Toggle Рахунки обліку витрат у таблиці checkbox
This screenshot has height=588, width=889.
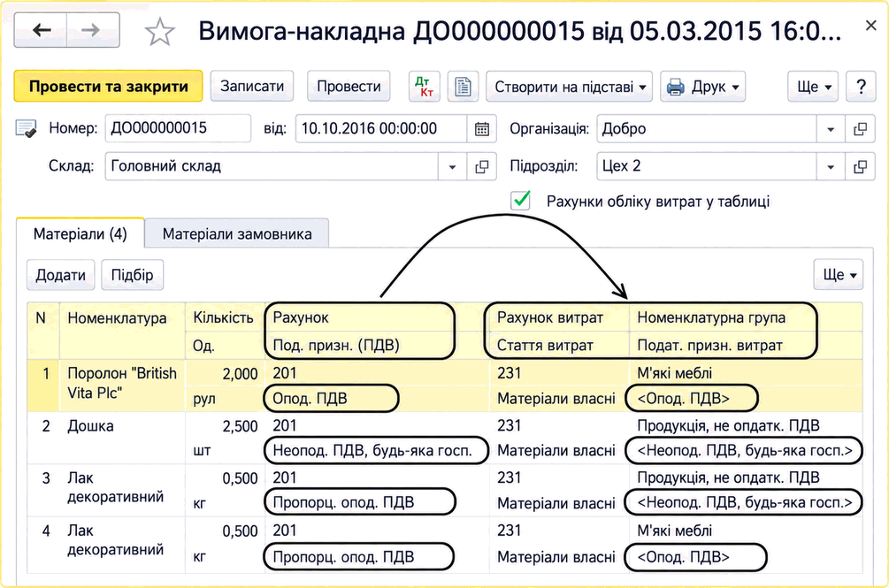coord(520,201)
